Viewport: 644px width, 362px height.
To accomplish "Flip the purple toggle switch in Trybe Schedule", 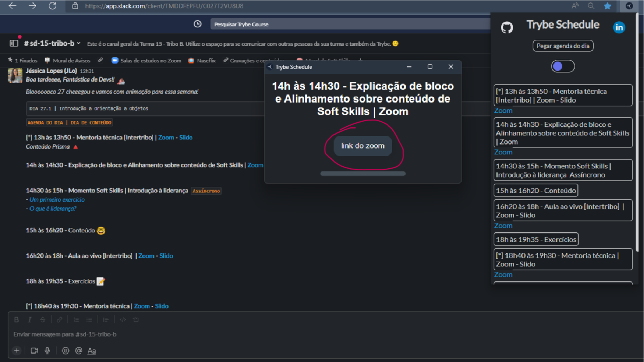I will (x=563, y=66).
